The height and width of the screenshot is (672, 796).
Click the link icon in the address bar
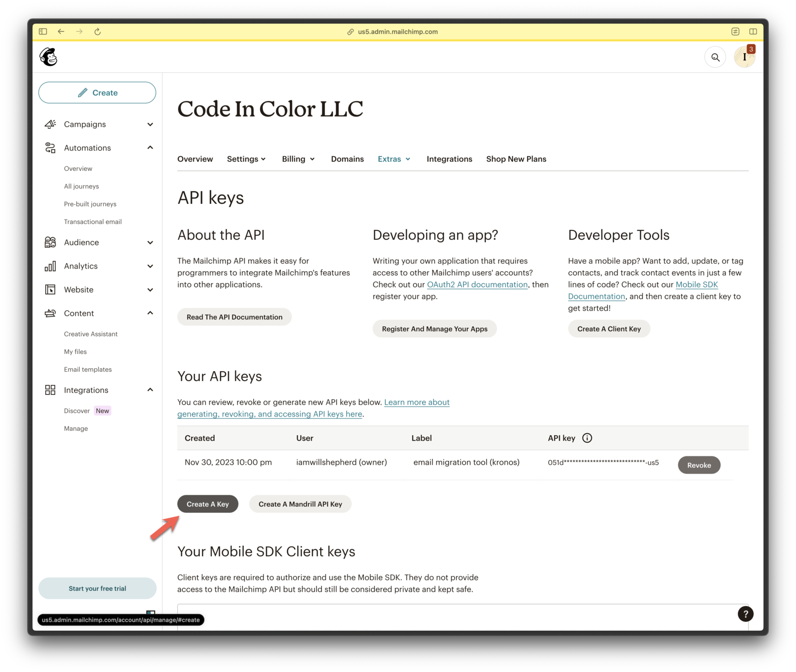(x=350, y=32)
